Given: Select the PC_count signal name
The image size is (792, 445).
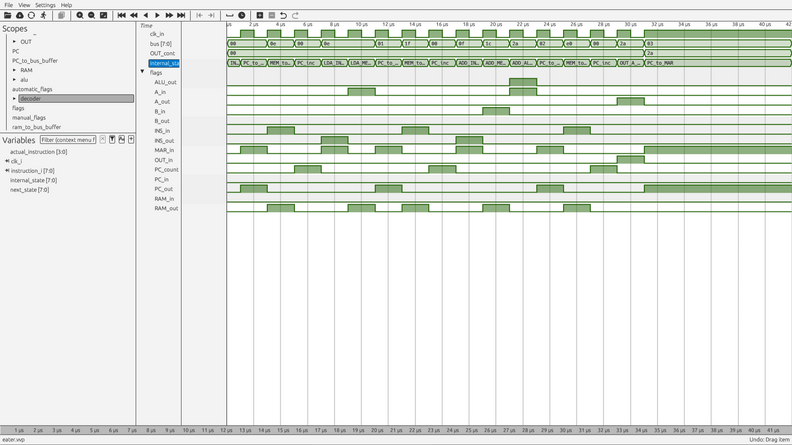Looking at the screenshot, I should (x=166, y=170).
